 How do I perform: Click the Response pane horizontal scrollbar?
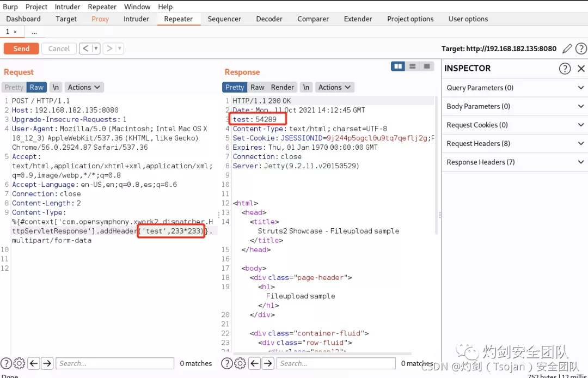[x=322, y=353]
